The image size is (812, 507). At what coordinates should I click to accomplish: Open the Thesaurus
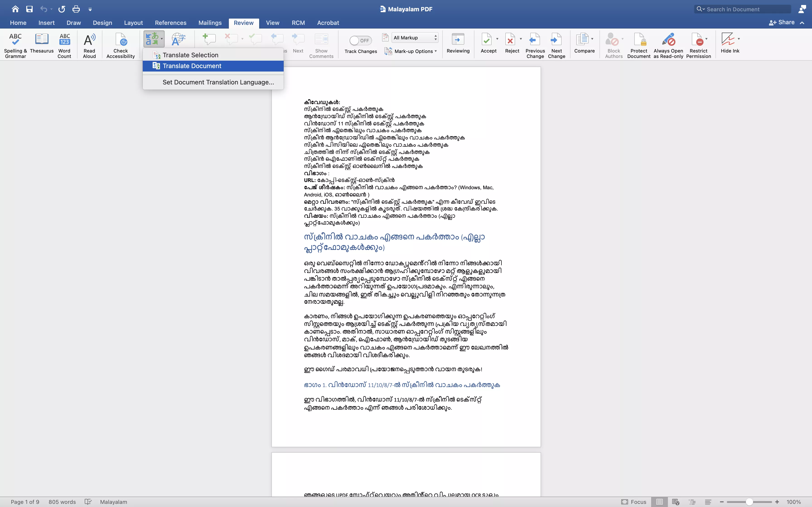pos(42,45)
